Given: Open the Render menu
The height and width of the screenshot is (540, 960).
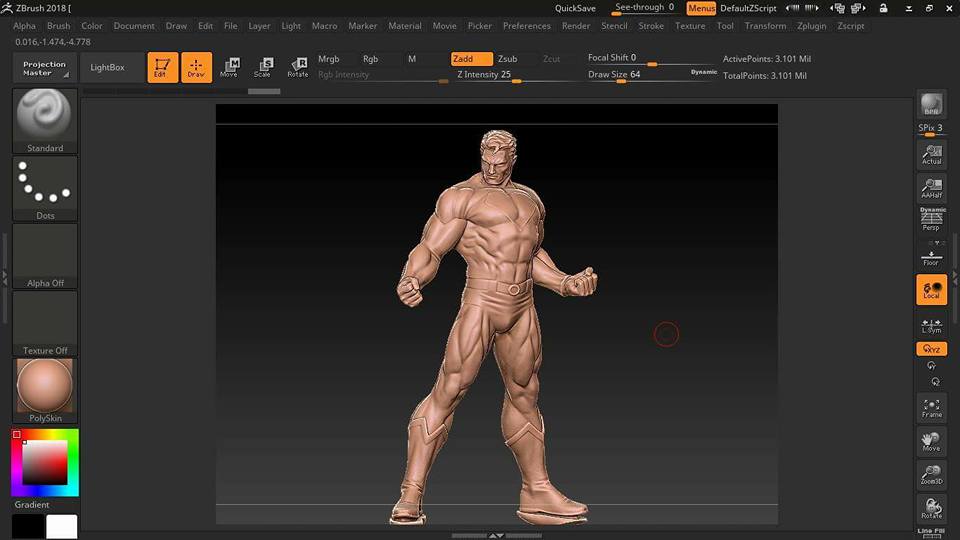Looking at the screenshot, I should pyautogui.click(x=576, y=26).
